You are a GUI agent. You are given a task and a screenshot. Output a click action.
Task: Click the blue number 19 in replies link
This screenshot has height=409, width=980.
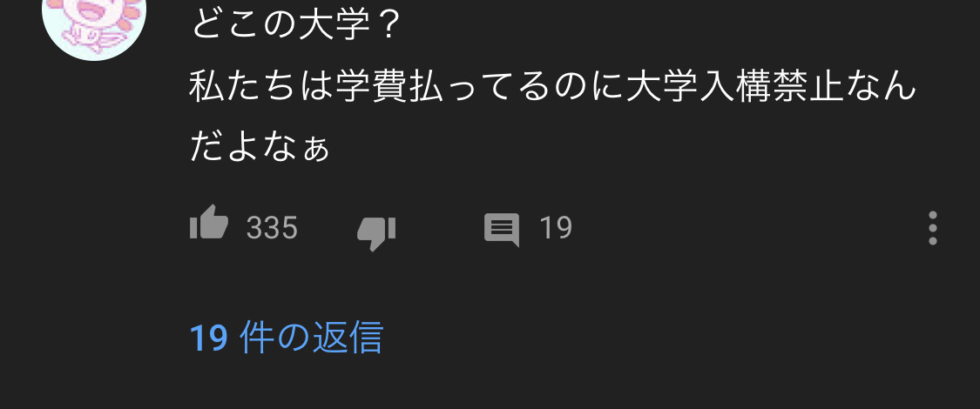tap(207, 338)
